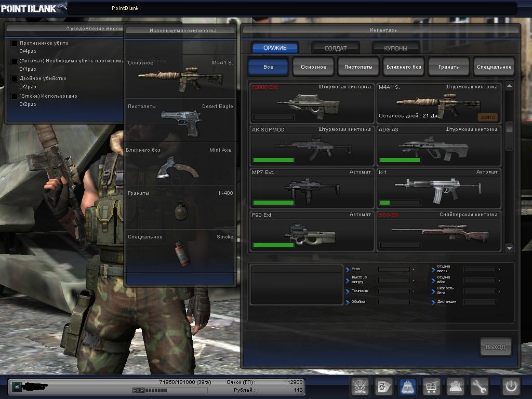Toggle the 'Двойное убийство' mission checkbox
This screenshot has height=399, width=532.
[14, 79]
